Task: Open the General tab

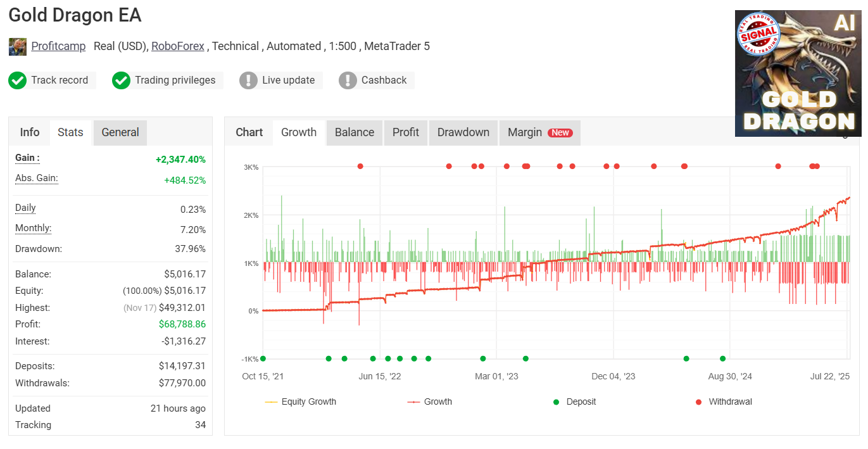Action: click(120, 132)
